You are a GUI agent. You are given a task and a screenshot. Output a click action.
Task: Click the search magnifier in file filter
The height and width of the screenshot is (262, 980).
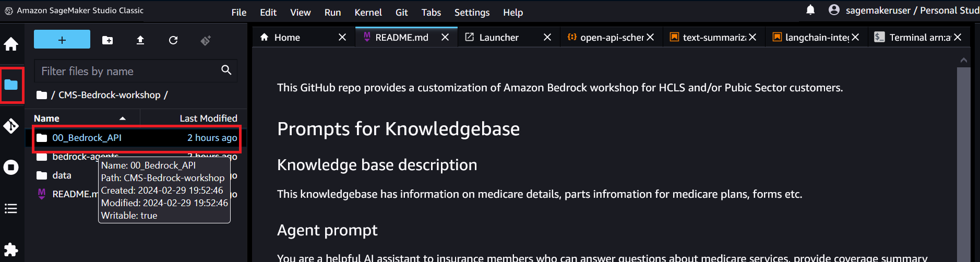click(226, 70)
